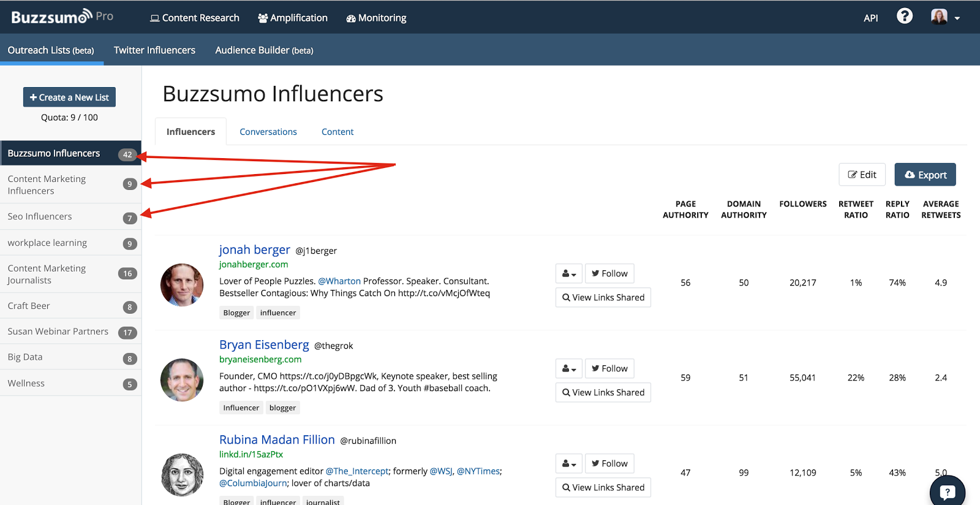Open the Content Research menu
Screen dimensions: 980x505
pyautogui.click(x=195, y=18)
